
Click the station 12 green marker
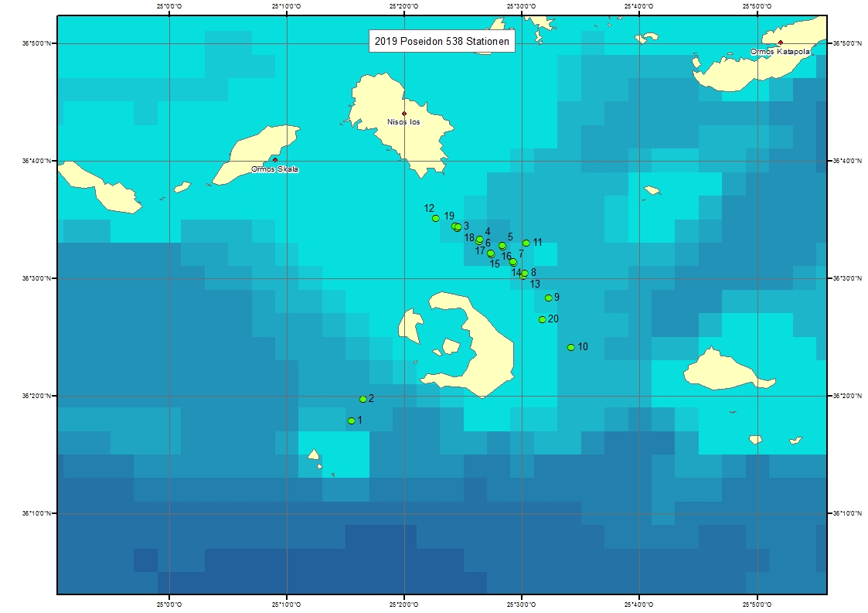click(x=436, y=218)
